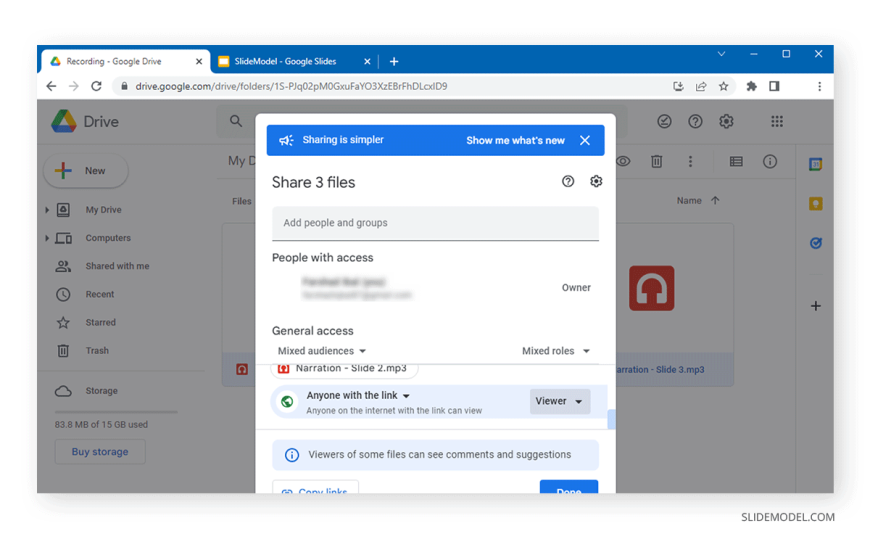This screenshot has width=870, height=539.
Task: Switch to Recording - Google Drive tab
Action: (114, 62)
